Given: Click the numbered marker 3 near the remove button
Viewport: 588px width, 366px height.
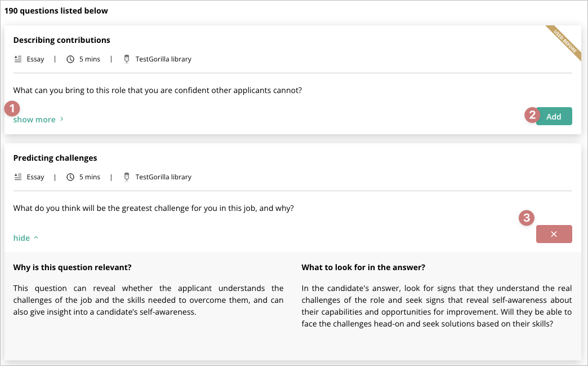Looking at the screenshot, I should click(x=526, y=218).
